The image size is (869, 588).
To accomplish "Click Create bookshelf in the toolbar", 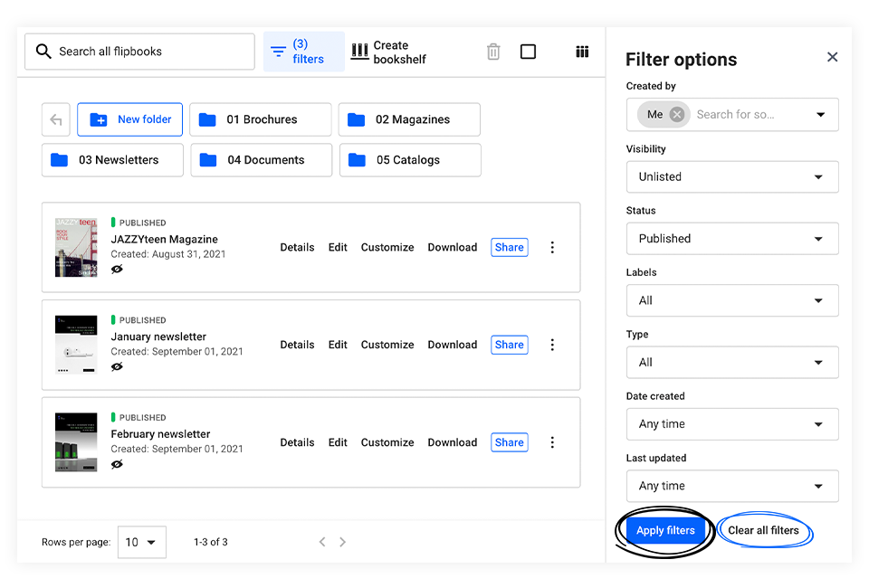I will (388, 52).
